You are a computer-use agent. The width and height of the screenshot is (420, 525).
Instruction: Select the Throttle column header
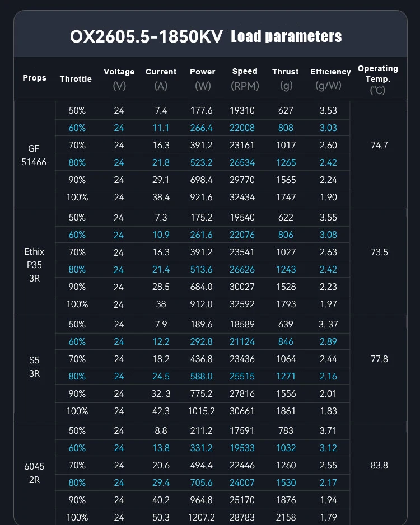[x=76, y=79]
